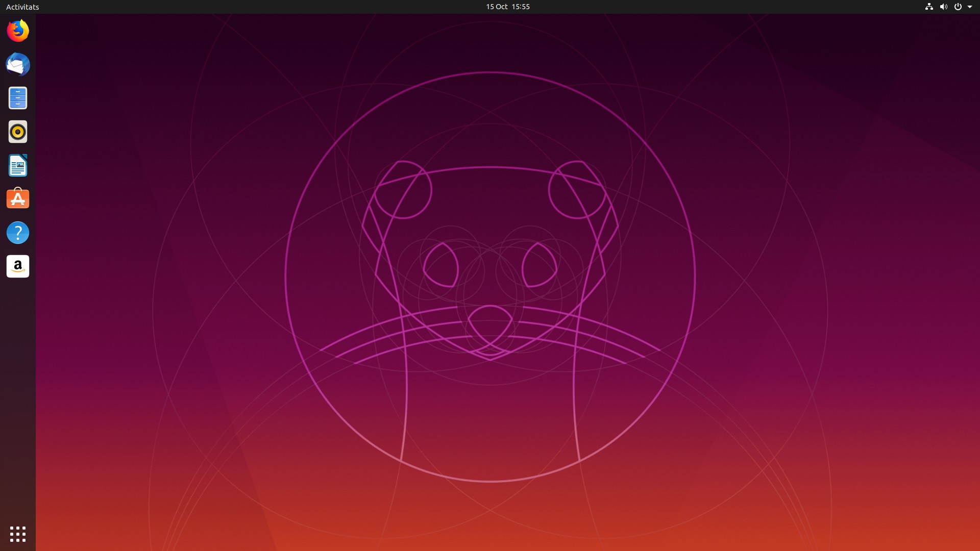Launch Rhythmbox music player
Image resolution: width=980 pixels, height=551 pixels.
click(x=18, y=132)
